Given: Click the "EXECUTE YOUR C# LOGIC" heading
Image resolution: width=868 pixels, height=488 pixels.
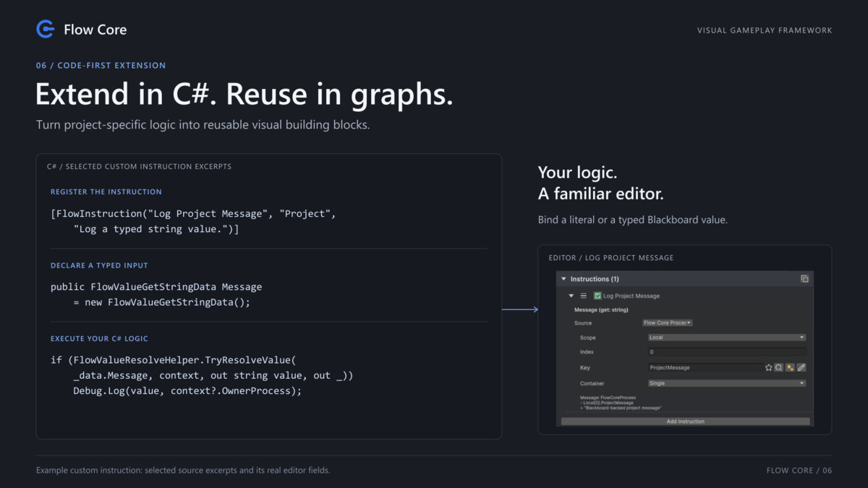Looking at the screenshot, I should click(x=99, y=338).
